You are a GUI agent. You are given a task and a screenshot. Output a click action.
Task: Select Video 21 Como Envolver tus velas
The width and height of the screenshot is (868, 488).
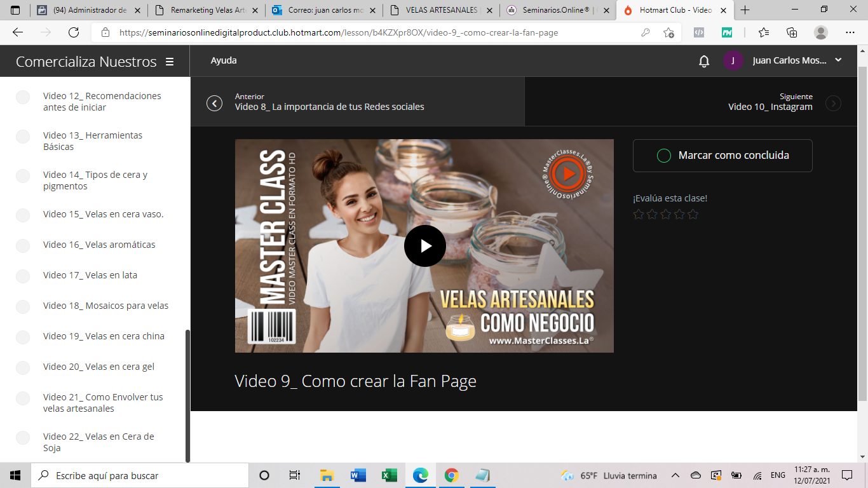point(103,403)
